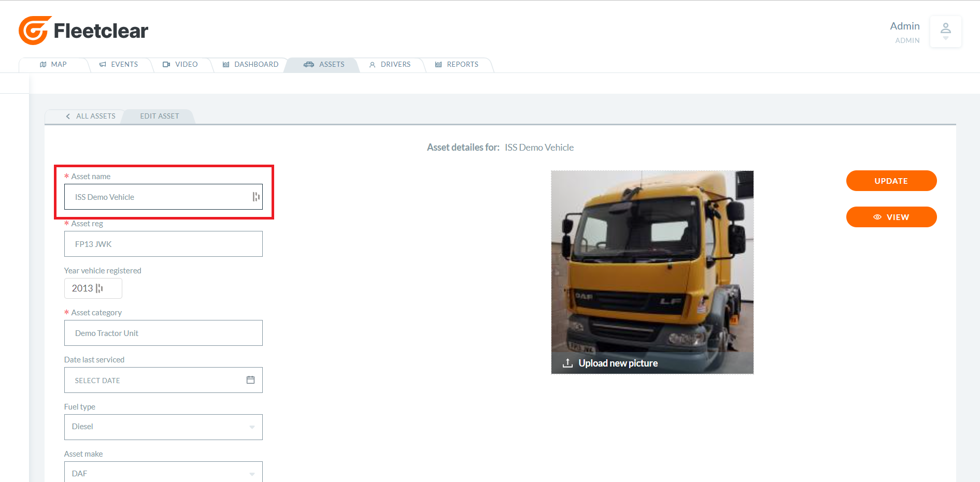
Task: Select the EDIT ASSET tab
Action: point(159,116)
